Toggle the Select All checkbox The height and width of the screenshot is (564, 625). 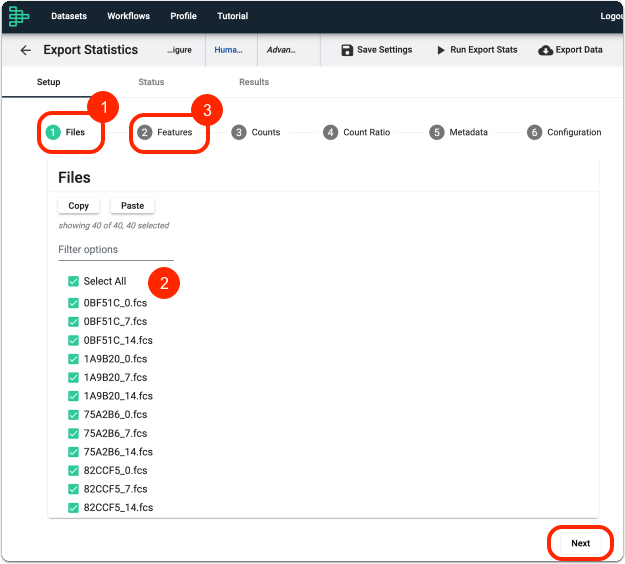[73, 281]
